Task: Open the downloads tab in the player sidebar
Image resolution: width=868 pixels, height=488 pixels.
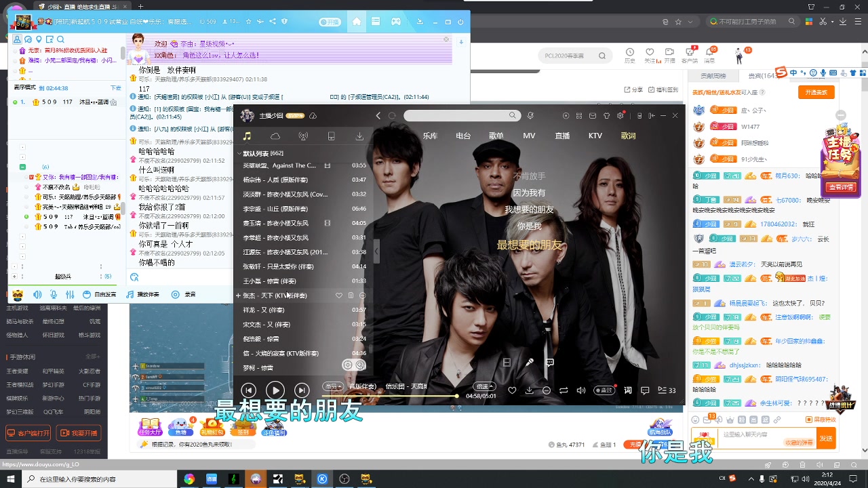Action: [x=359, y=136]
